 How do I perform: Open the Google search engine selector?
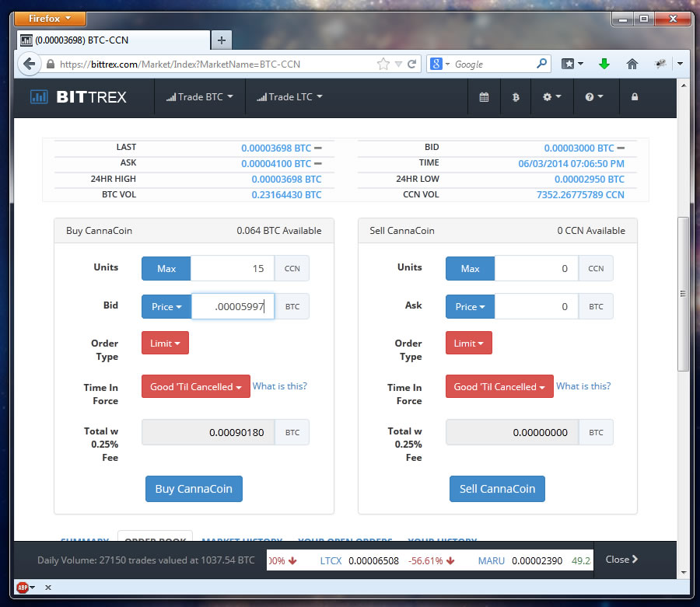[439, 64]
